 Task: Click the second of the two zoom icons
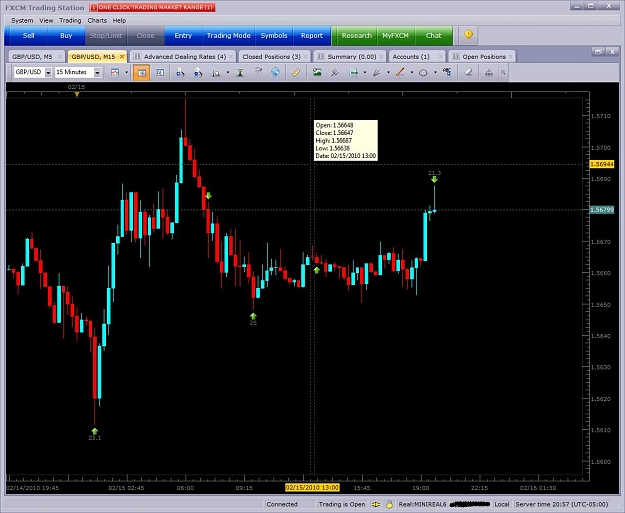pyautogui.click(x=198, y=73)
